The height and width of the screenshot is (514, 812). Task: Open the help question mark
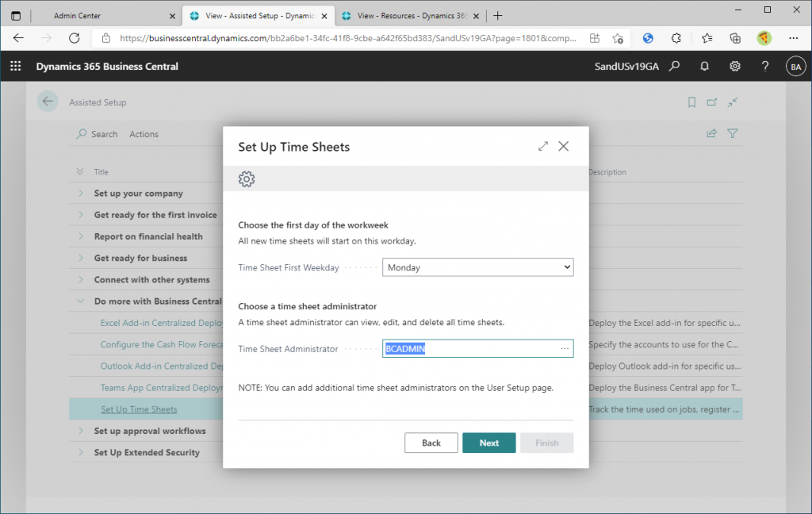coord(765,66)
